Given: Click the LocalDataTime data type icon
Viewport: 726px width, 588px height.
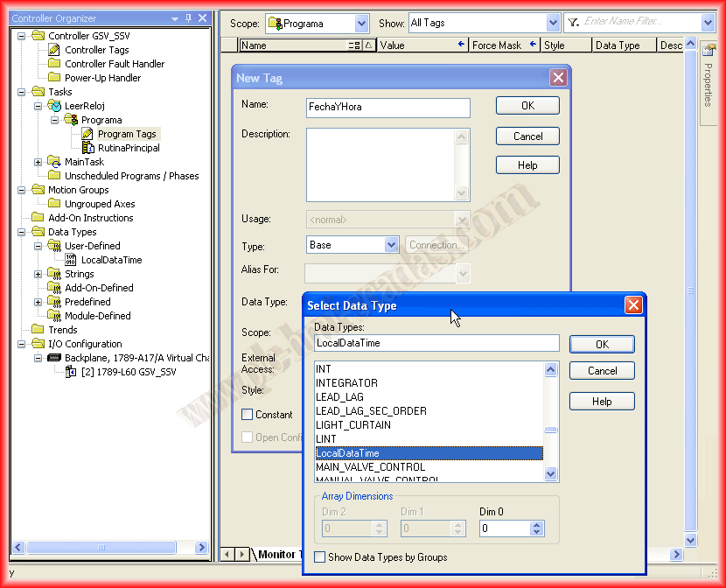Looking at the screenshot, I should (71, 260).
